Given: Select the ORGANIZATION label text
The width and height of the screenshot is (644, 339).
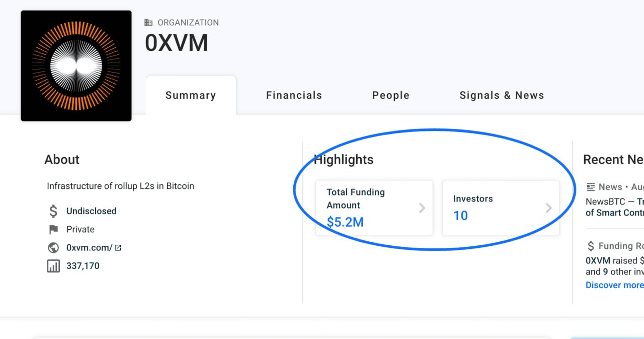Looking at the screenshot, I should [x=188, y=23].
